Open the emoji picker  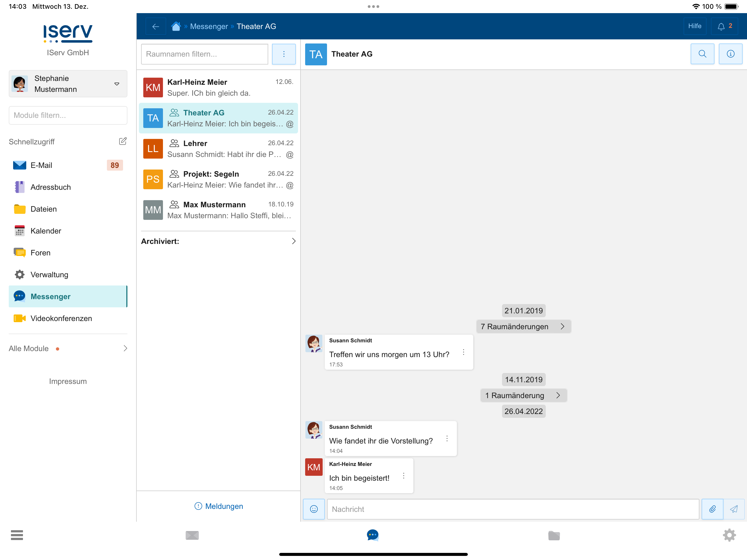coord(314,509)
